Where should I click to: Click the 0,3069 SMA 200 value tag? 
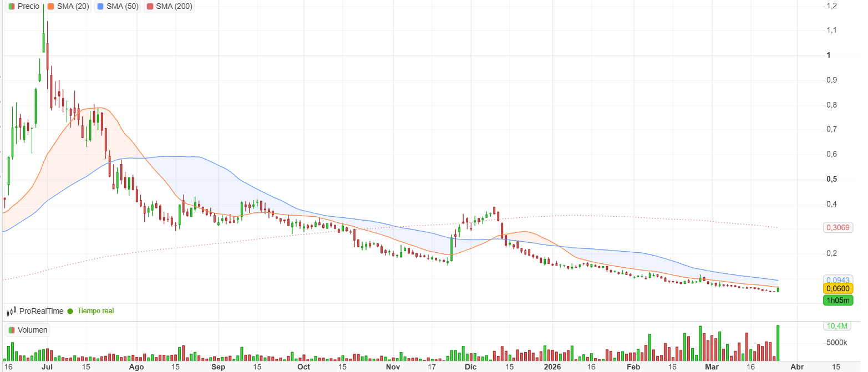(838, 228)
